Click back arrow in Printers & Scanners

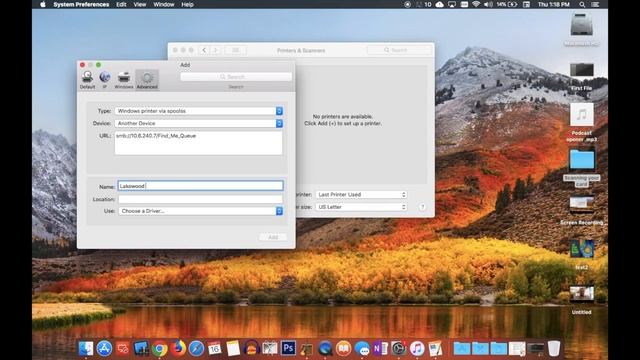point(204,50)
